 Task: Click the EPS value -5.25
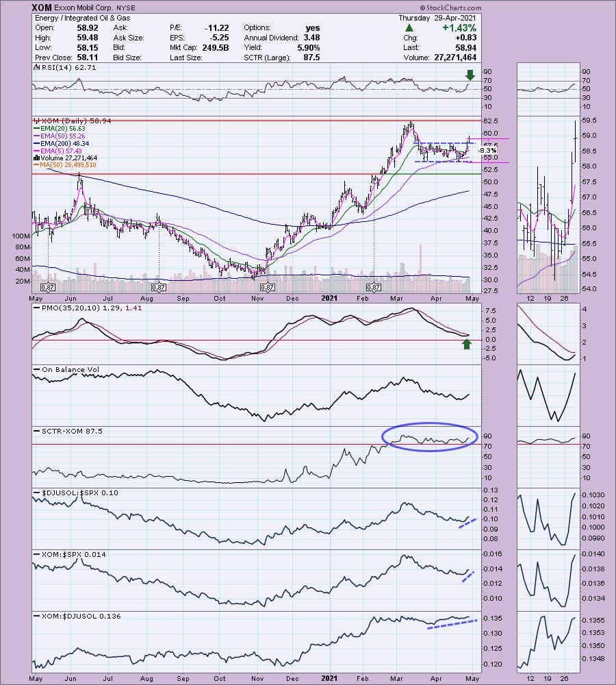coord(219,38)
